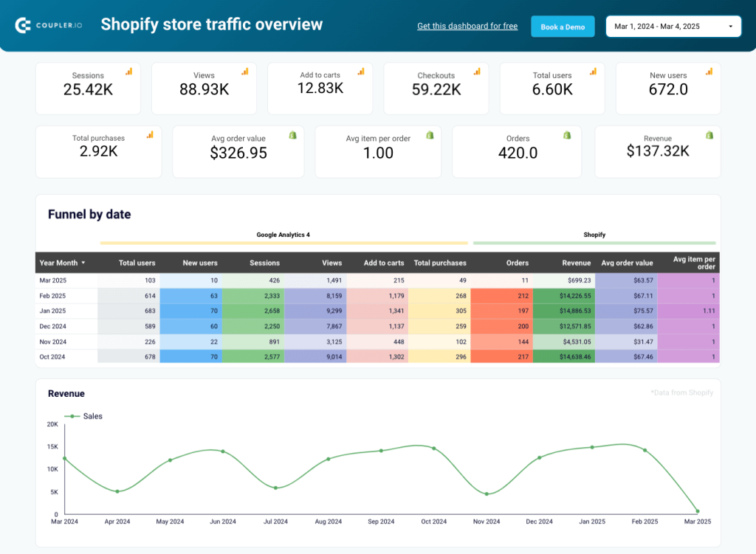Image resolution: width=756 pixels, height=554 pixels.
Task: Click the Feb 2025 data point on Revenue chart
Action: tap(645, 451)
